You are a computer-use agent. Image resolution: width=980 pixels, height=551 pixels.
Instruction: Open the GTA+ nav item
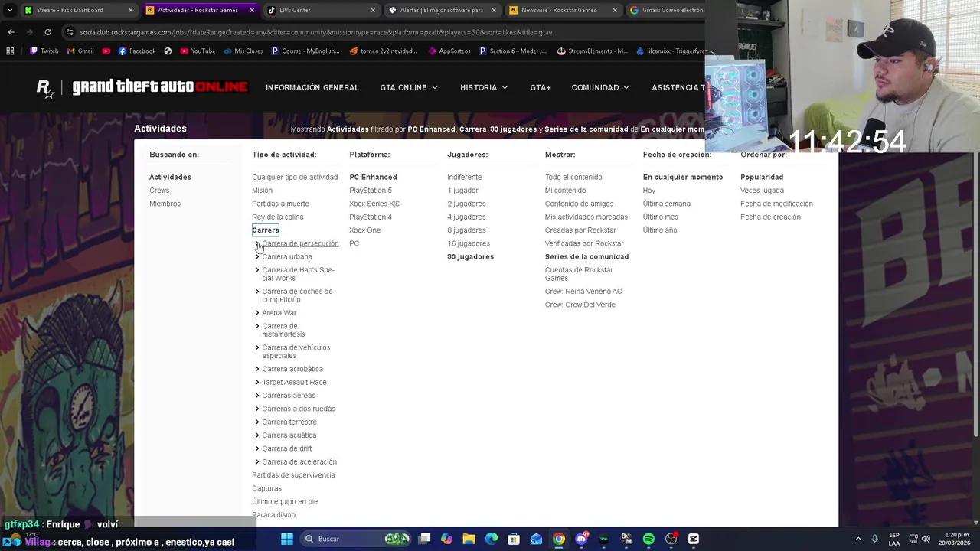(x=541, y=88)
